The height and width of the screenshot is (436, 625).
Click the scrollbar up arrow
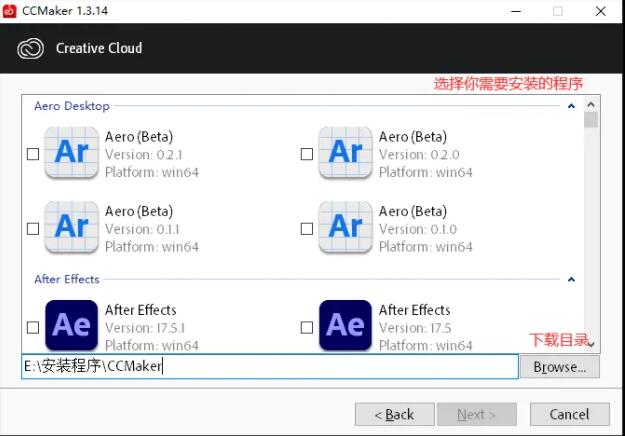(x=591, y=104)
